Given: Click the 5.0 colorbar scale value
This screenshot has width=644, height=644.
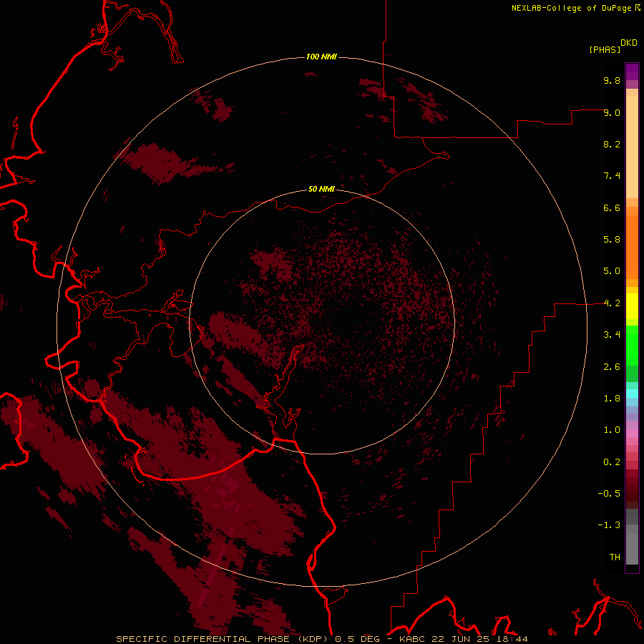Looking at the screenshot, I should tap(612, 271).
